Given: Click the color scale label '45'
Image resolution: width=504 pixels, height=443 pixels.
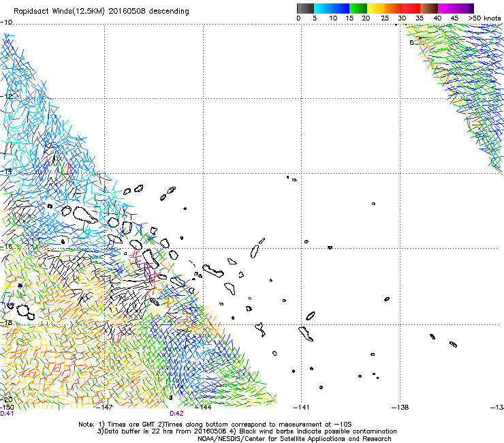Looking at the screenshot, I should pyautogui.click(x=454, y=18).
